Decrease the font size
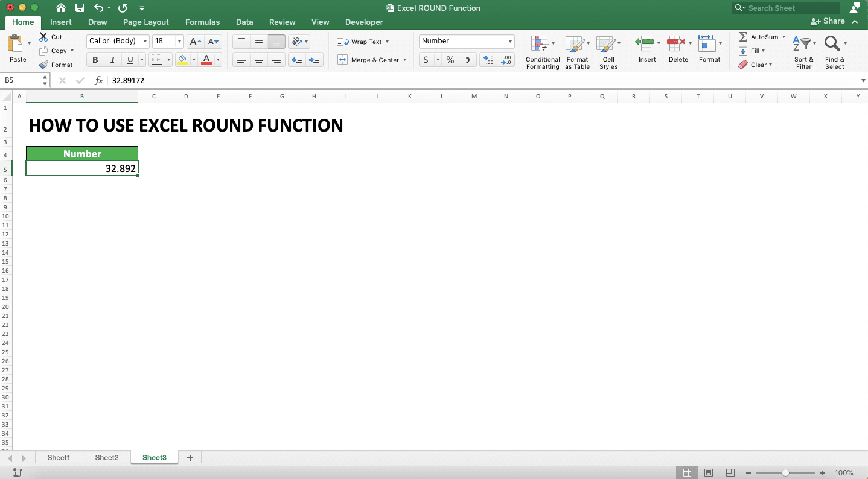The height and width of the screenshot is (479, 868). point(213,42)
